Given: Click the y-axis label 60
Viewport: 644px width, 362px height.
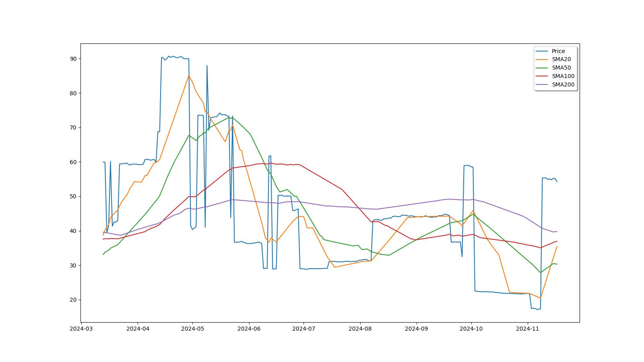Looking at the screenshot, I should tap(73, 162).
